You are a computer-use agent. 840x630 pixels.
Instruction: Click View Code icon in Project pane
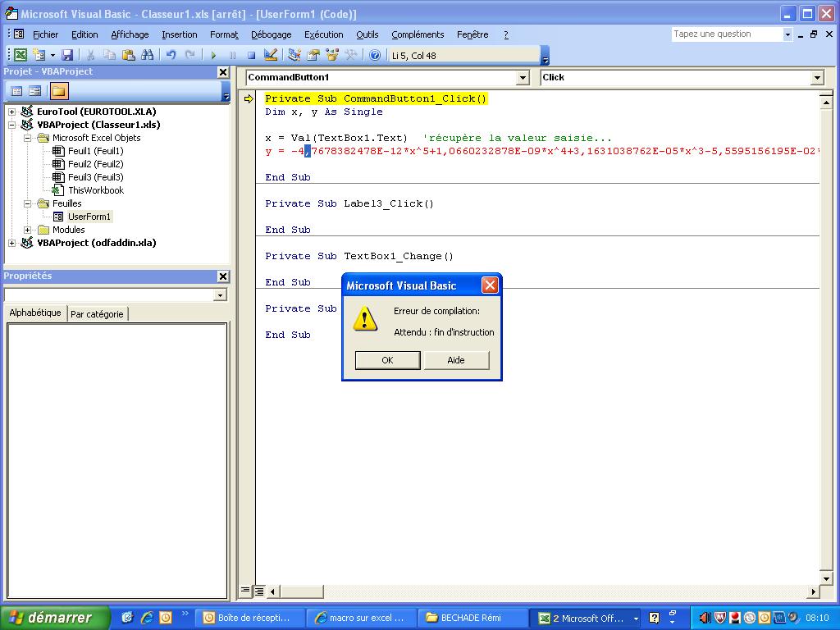click(16, 91)
